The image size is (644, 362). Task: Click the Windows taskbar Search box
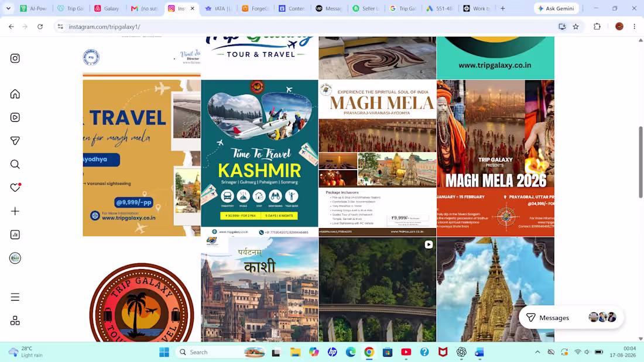(222, 352)
